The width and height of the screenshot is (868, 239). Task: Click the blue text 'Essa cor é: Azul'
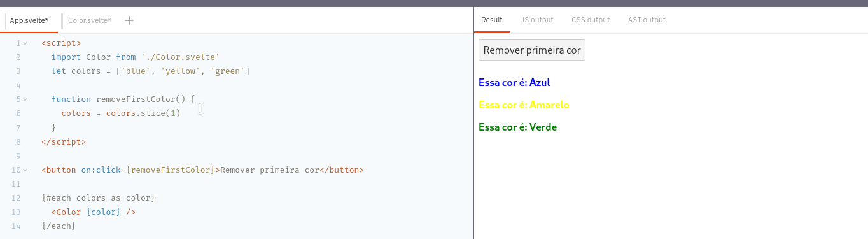514,82
